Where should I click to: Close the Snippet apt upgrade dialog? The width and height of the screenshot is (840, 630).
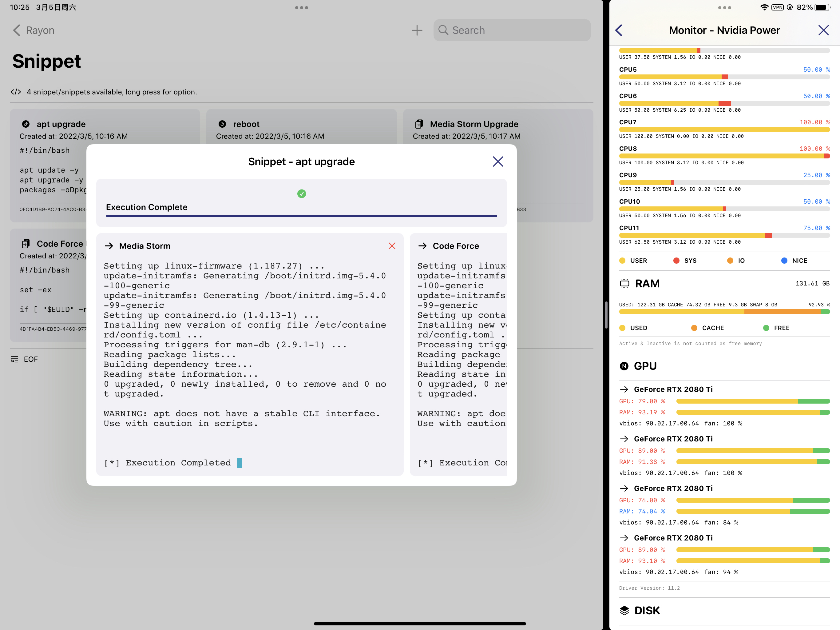pyautogui.click(x=497, y=161)
